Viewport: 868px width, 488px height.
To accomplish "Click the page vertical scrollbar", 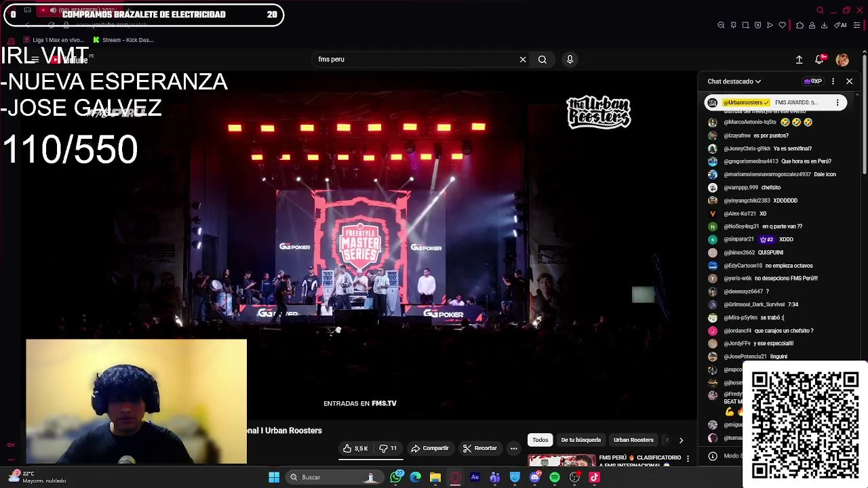I will pyautogui.click(x=865, y=115).
